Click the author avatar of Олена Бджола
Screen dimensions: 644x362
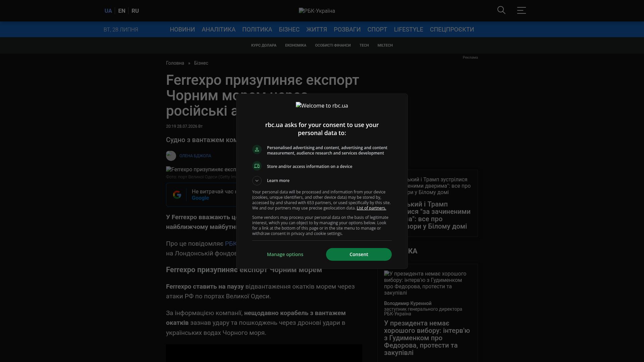point(171,156)
